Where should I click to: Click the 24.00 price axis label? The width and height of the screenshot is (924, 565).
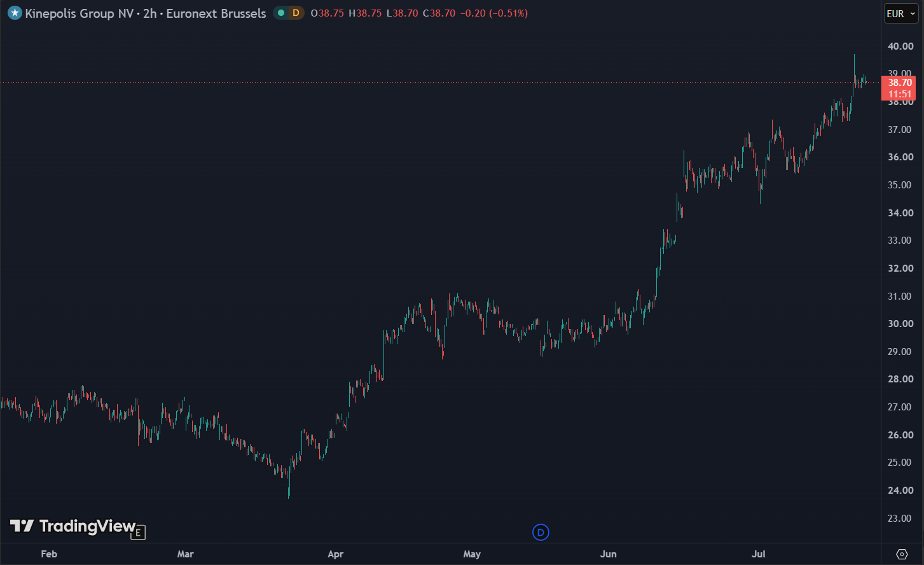point(900,491)
